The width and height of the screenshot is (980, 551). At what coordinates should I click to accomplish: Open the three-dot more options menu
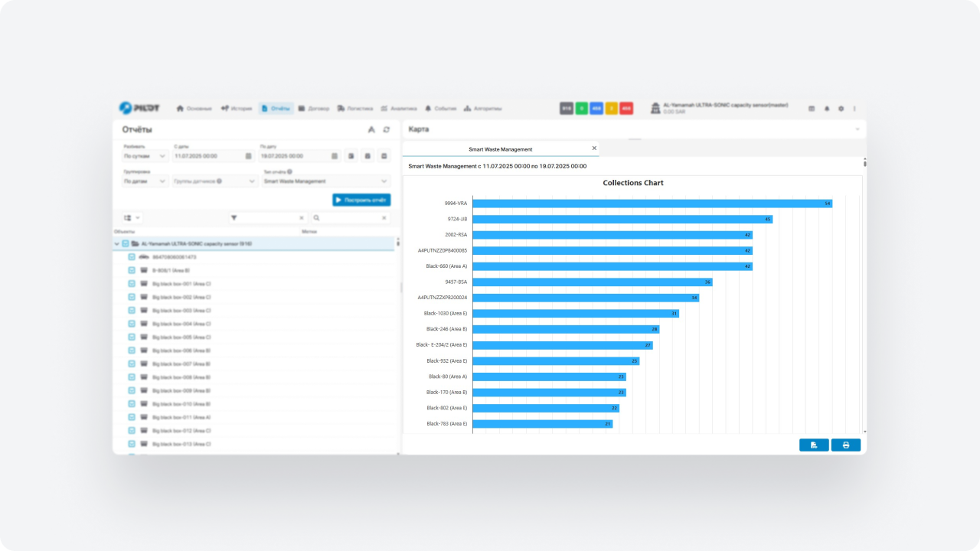854,109
